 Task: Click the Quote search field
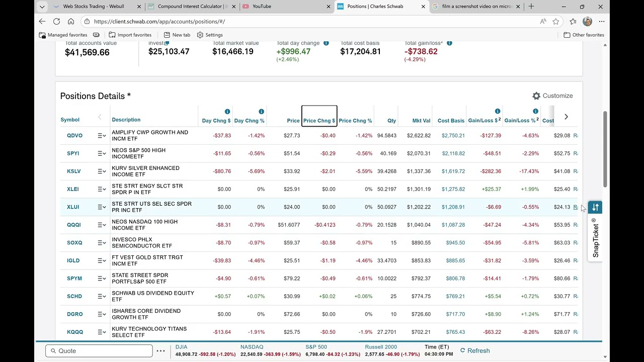(99, 351)
